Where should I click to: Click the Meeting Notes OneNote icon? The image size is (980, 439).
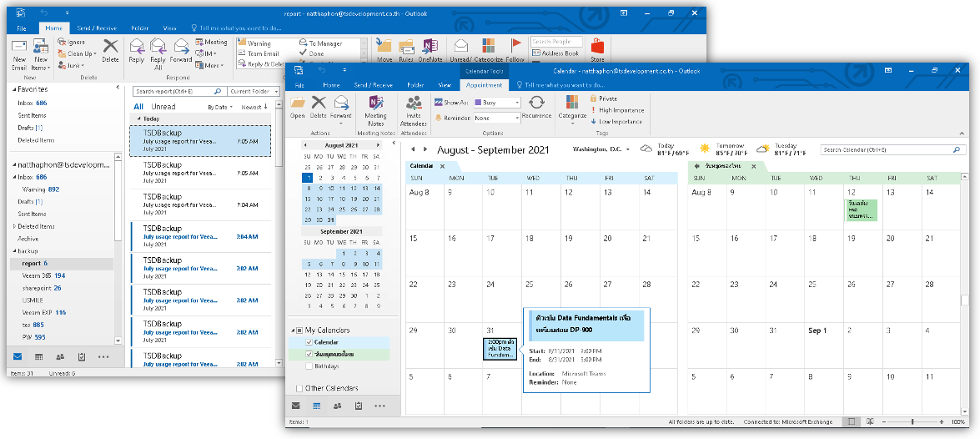(x=375, y=111)
